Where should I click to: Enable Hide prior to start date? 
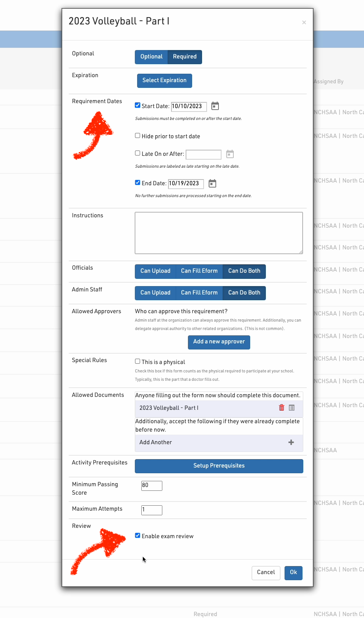coord(138,136)
